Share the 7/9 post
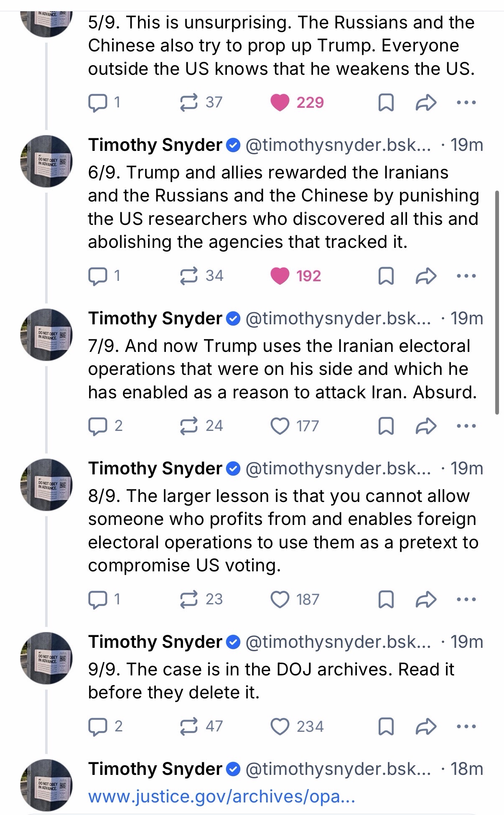Image resolution: width=504 pixels, height=815 pixels. [x=426, y=426]
